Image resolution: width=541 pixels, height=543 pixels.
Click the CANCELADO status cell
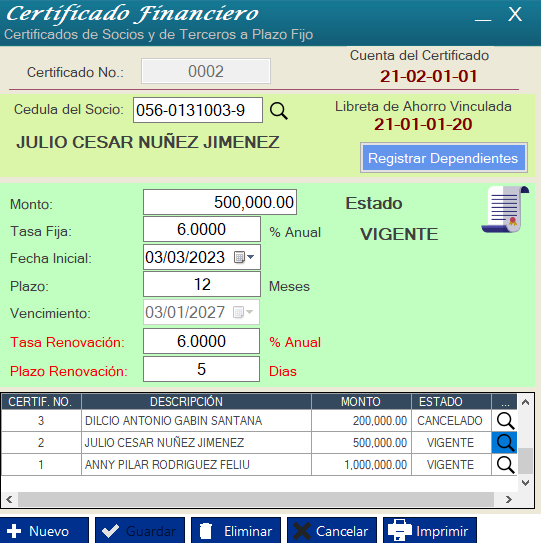click(x=451, y=421)
